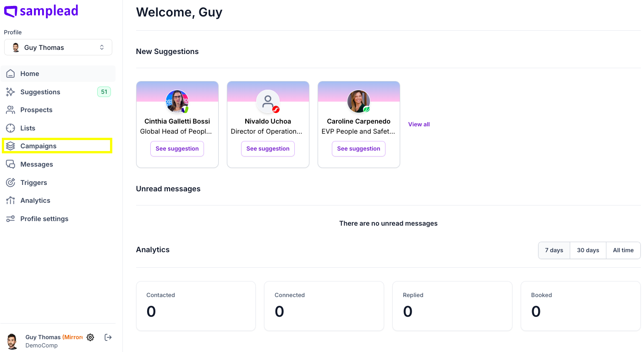See suggestion for Nivaldo Uchoa

click(x=268, y=149)
